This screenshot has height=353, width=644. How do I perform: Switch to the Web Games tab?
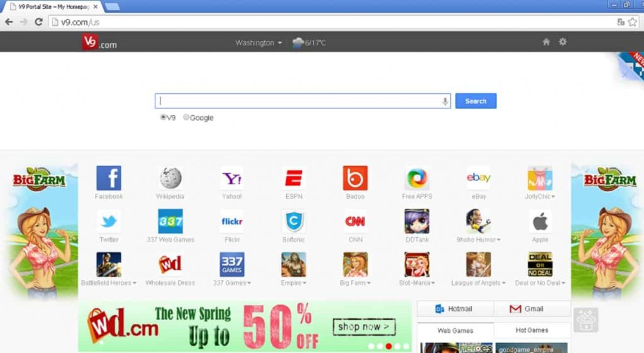455,330
